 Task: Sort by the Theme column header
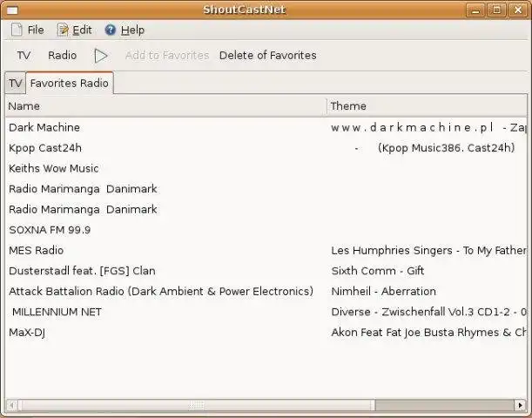point(427,106)
